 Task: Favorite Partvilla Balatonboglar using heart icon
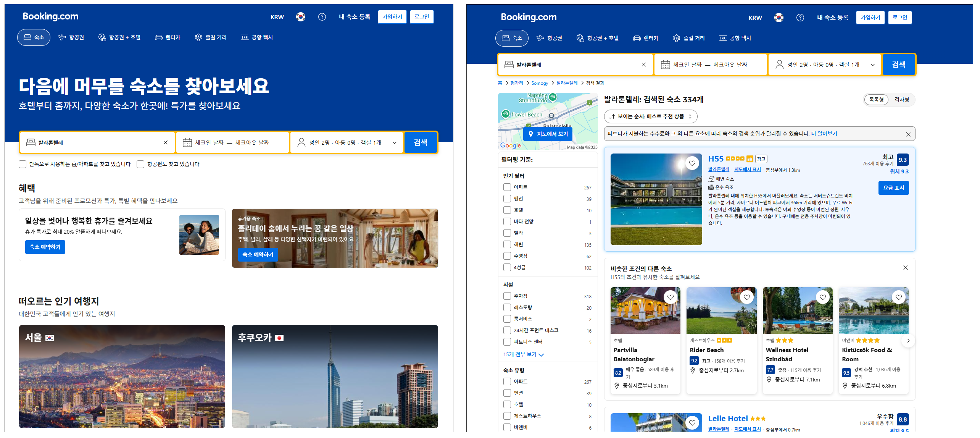point(670,297)
